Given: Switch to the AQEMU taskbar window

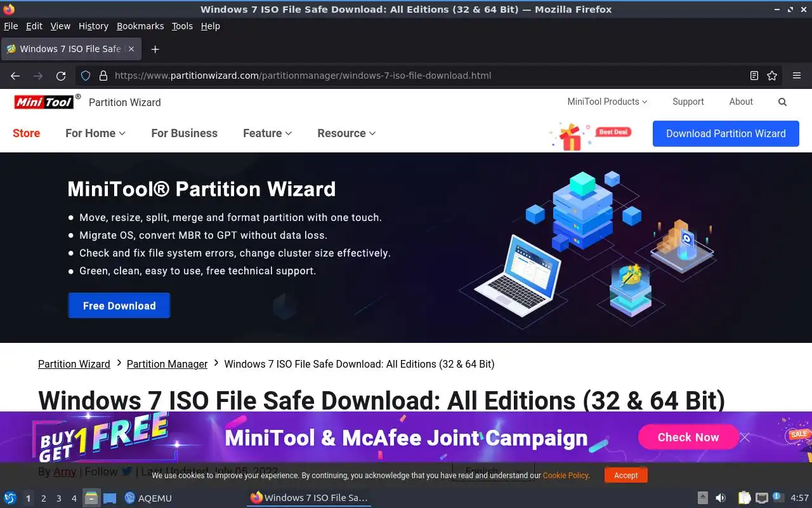Looking at the screenshot, I should (148, 498).
